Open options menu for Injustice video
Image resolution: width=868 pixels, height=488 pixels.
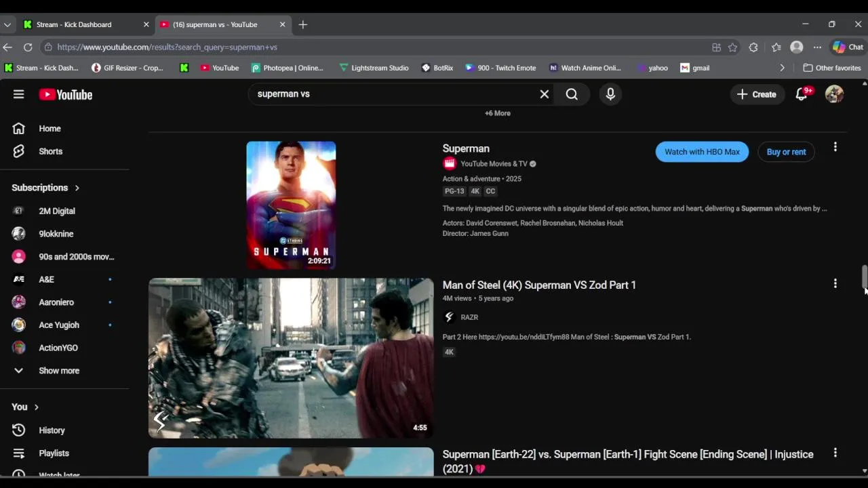point(835,452)
